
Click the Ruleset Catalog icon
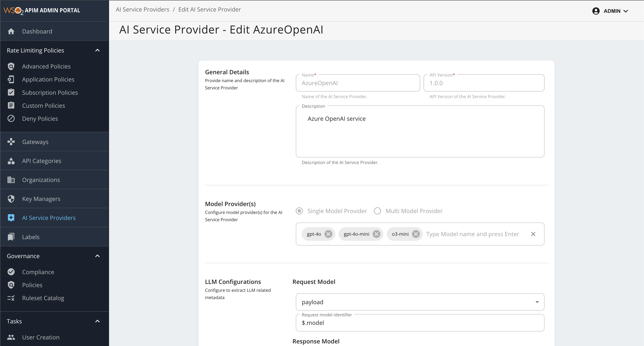tap(11, 298)
